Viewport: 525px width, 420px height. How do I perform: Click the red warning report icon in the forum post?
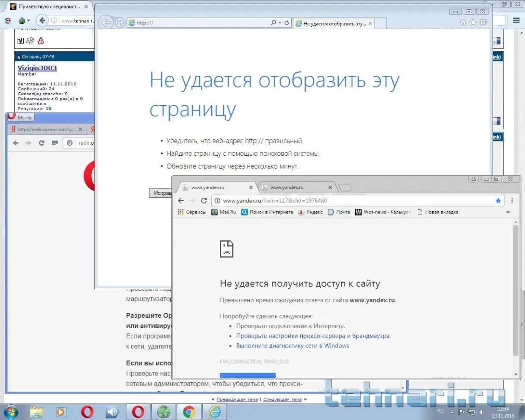point(41,41)
